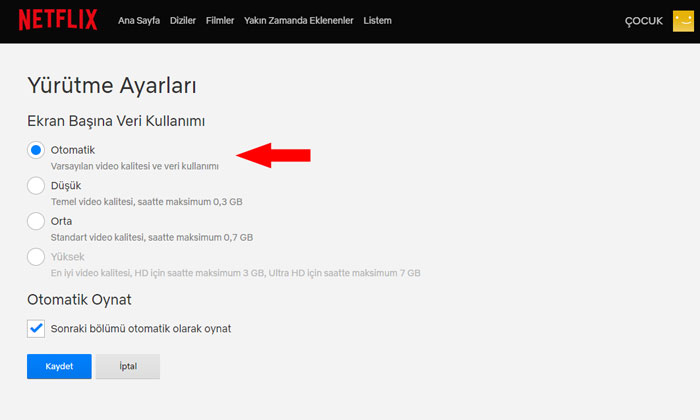The width and height of the screenshot is (700, 420).
Task: Uncheck Sonraki bölümü otomatik olarak oynat
Action: pos(36,329)
